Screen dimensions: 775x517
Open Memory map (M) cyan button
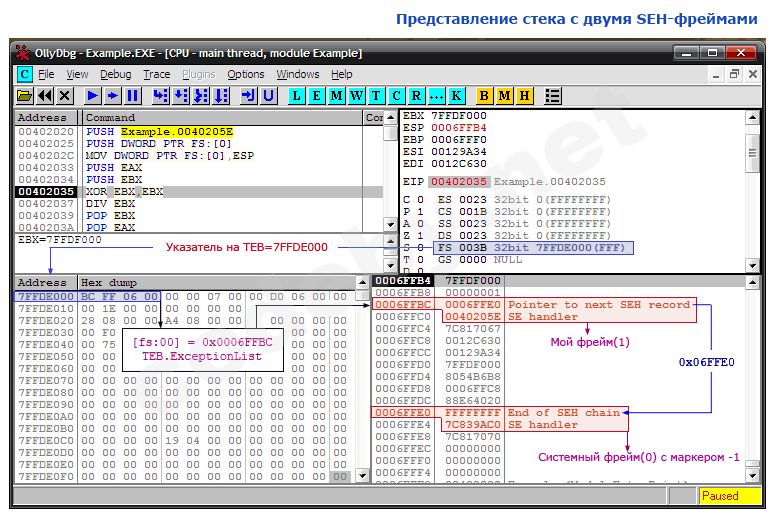pyautogui.click(x=337, y=95)
